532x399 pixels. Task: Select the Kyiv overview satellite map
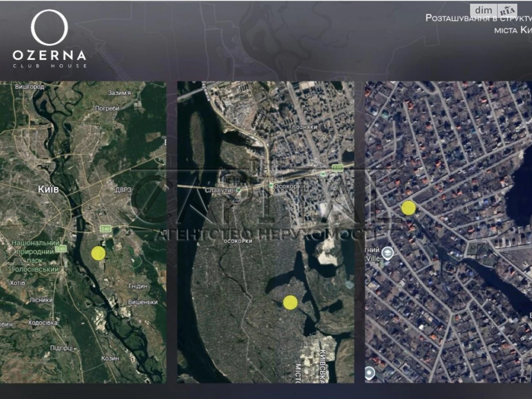(x=83, y=232)
